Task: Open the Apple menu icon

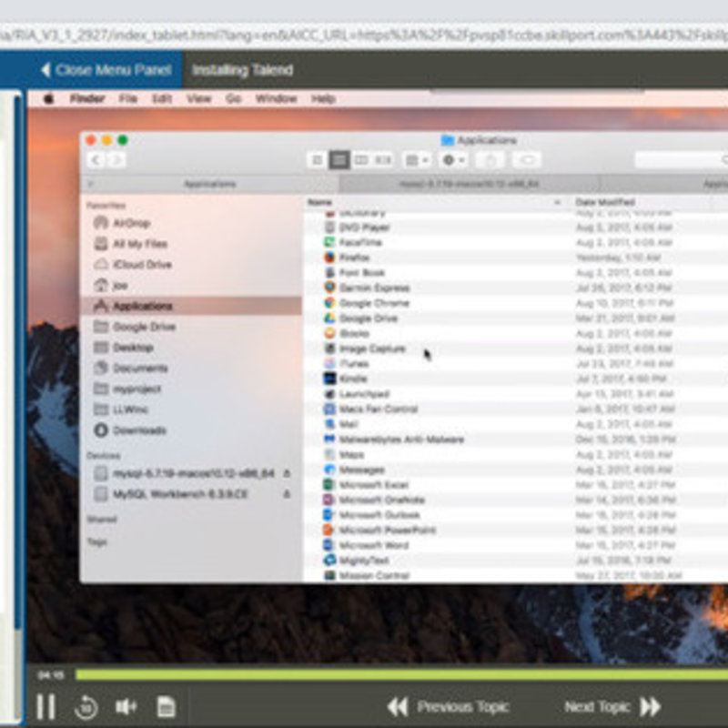Action: click(48, 98)
